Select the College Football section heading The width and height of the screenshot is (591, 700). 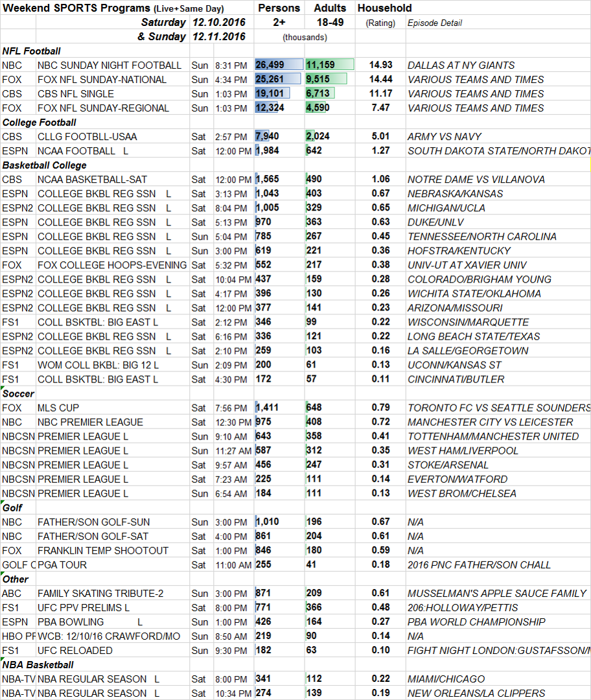(x=40, y=122)
